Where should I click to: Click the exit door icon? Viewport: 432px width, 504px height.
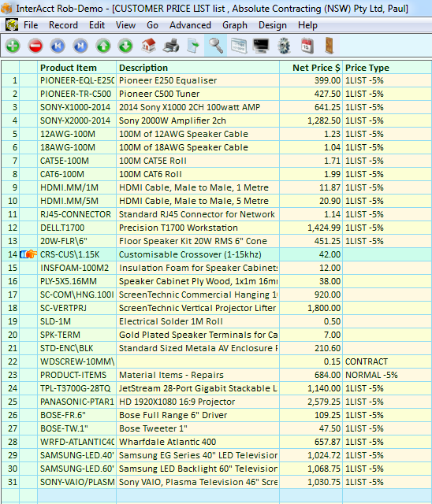pyautogui.click(x=330, y=46)
